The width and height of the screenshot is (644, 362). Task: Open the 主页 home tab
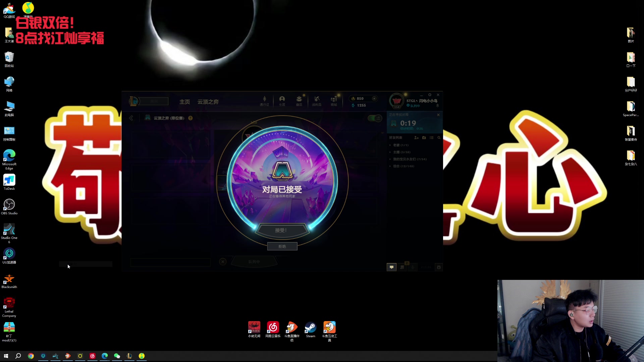(184, 102)
